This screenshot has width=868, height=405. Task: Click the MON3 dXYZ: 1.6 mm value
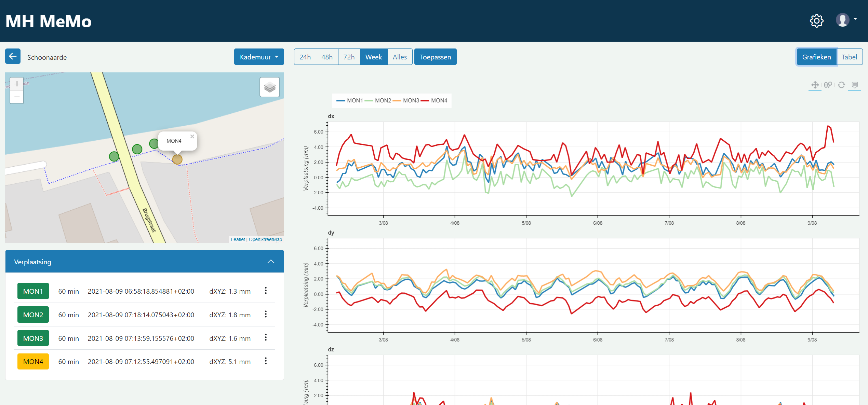[230, 338]
